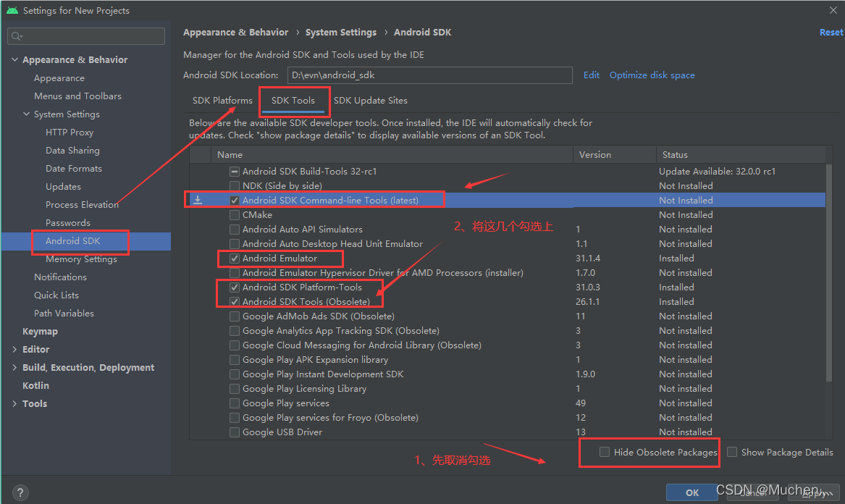Image resolution: width=845 pixels, height=504 pixels.
Task: Check Android Auto API Simulators checkbox
Action: [x=235, y=230]
